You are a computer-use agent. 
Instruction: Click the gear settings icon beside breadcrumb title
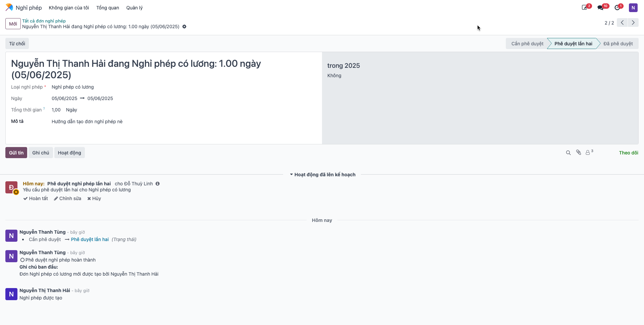coord(184,27)
